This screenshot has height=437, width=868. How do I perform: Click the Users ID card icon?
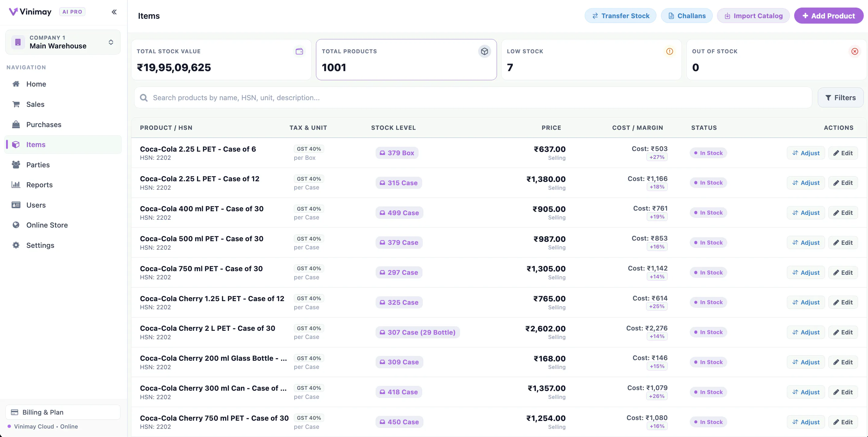coord(16,205)
